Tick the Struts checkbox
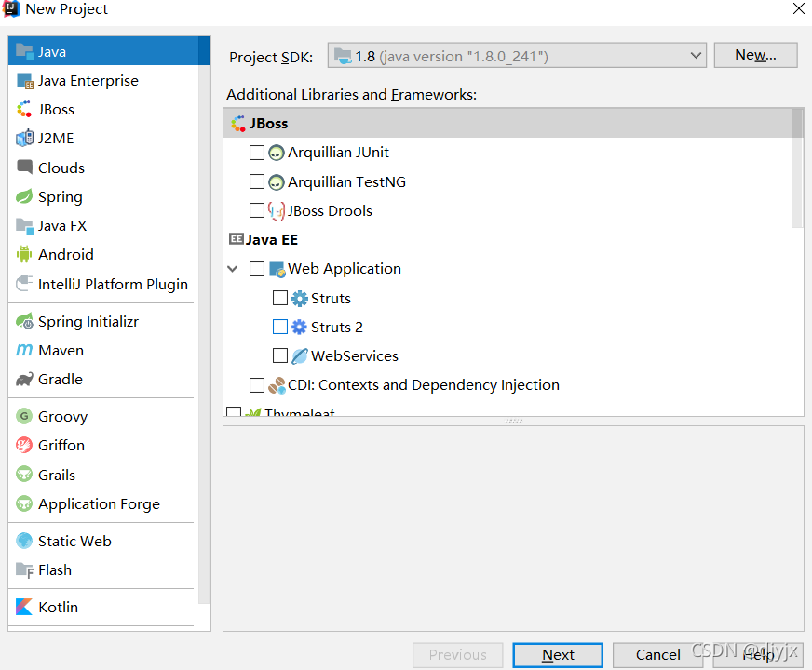This screenshot has height=670, width=812. (280, 298)
